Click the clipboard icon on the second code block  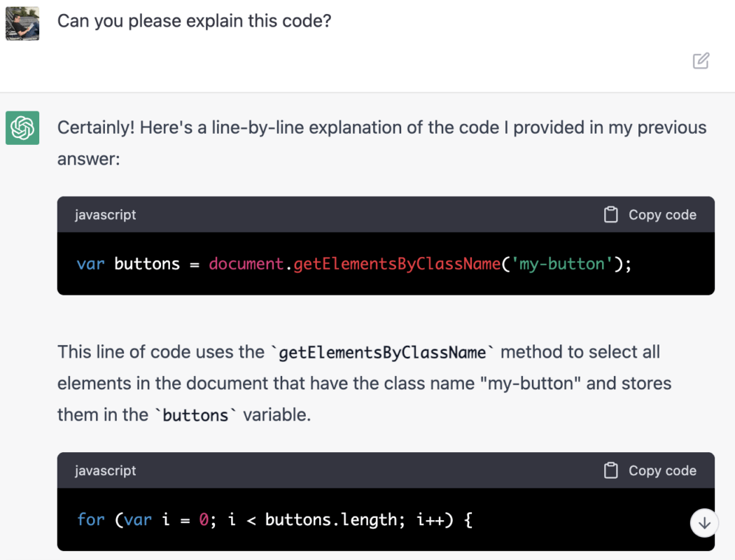[x=610, y=470]
